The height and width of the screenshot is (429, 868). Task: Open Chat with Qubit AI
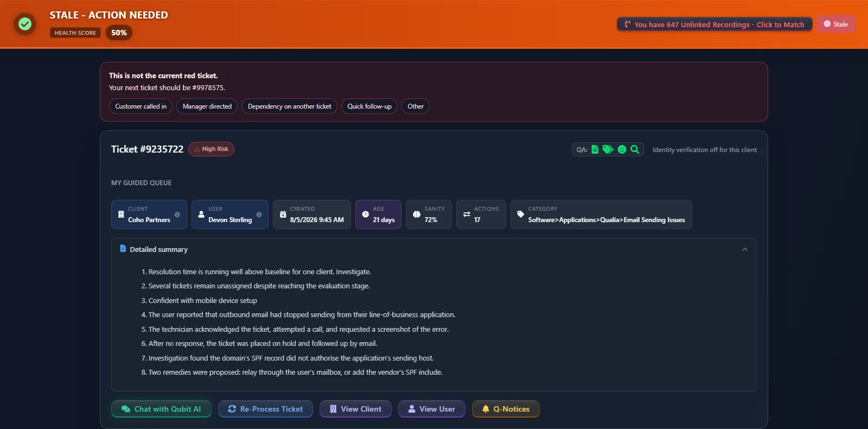[161, 409]
